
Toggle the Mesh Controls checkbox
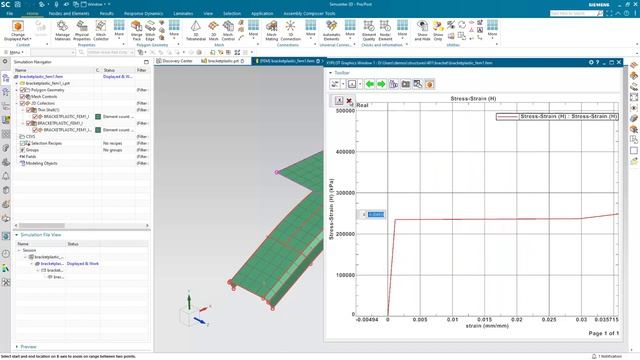(x=22, y=96)
